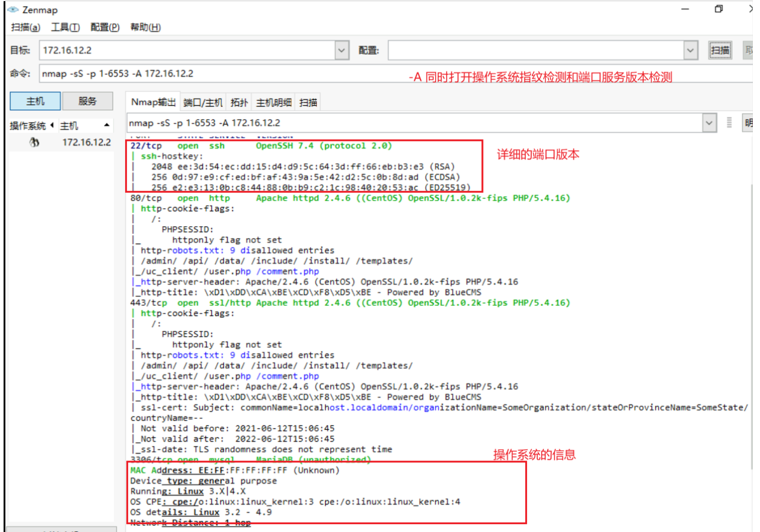The image size is (760, 532).
Task: Click the '22/tcp open ssh' output line
Action: [261, 146]
